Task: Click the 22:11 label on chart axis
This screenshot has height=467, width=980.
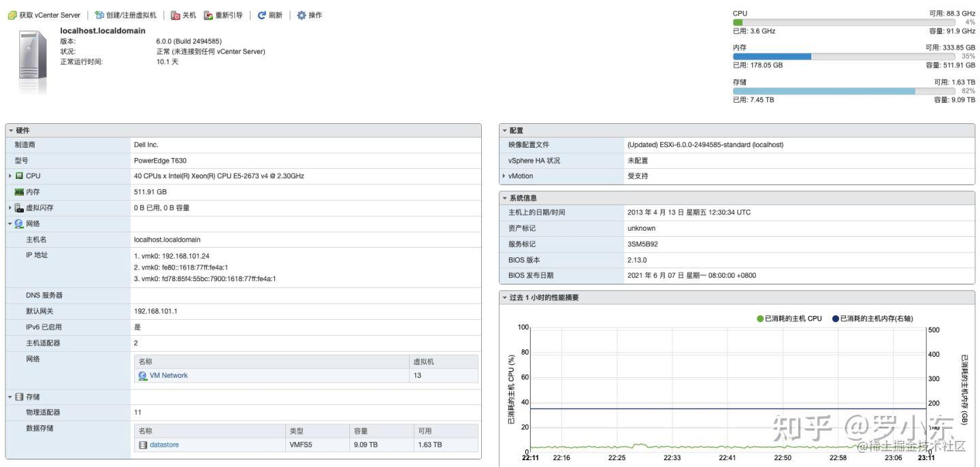Action: coord(530,457)
